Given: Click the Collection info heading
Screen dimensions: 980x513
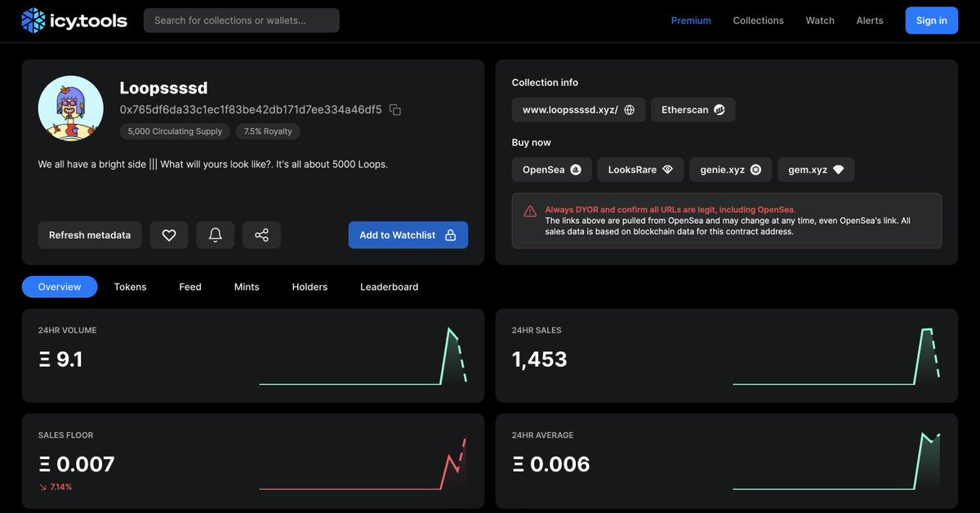Looking at the screenshot, I should coord(545,83).
